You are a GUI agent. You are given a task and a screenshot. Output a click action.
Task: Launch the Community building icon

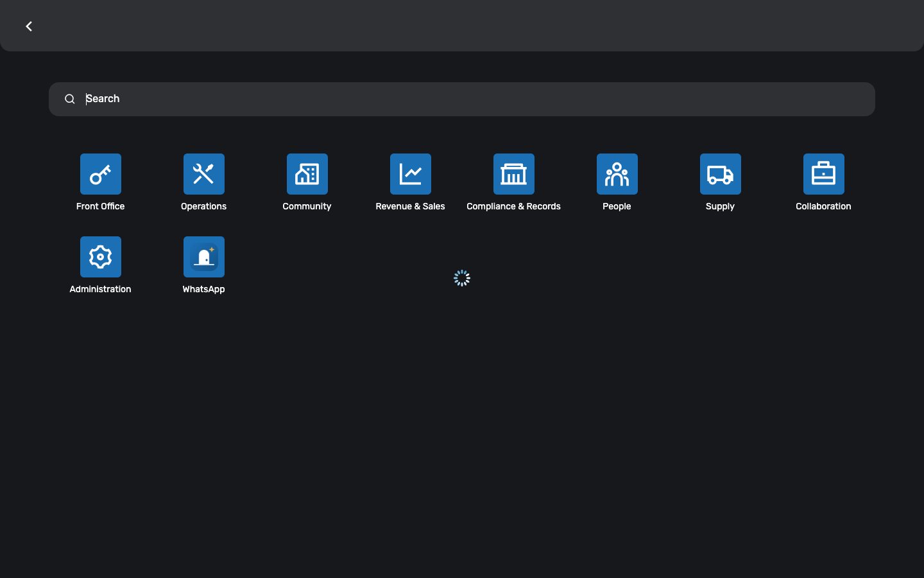(307, 174)
